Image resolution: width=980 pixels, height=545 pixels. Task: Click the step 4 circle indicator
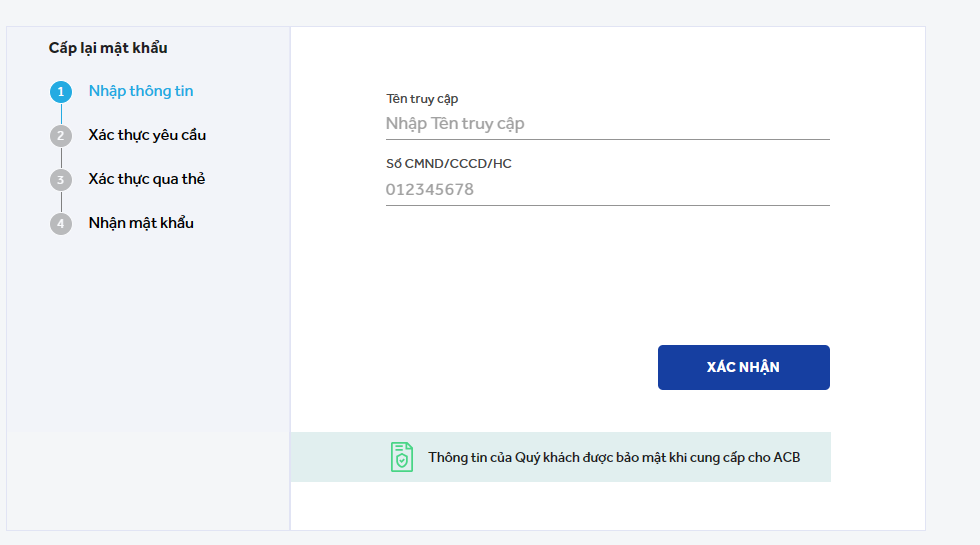click(61, 224)
